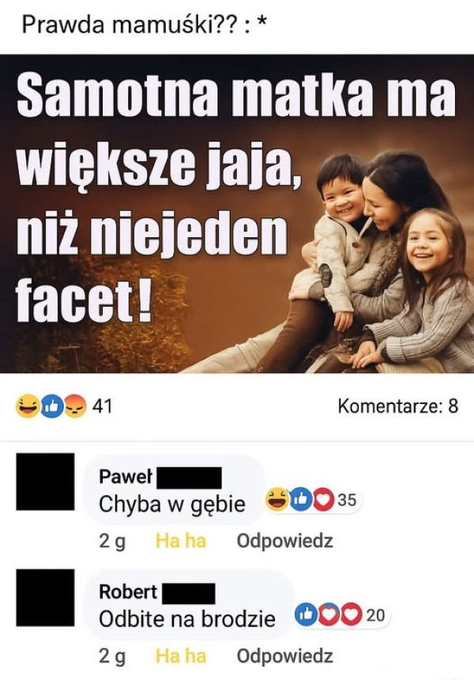474x680 pixels.
Task: Click the blue thumbs-up icon on Paweł's comment
Action: click(301, 500)
